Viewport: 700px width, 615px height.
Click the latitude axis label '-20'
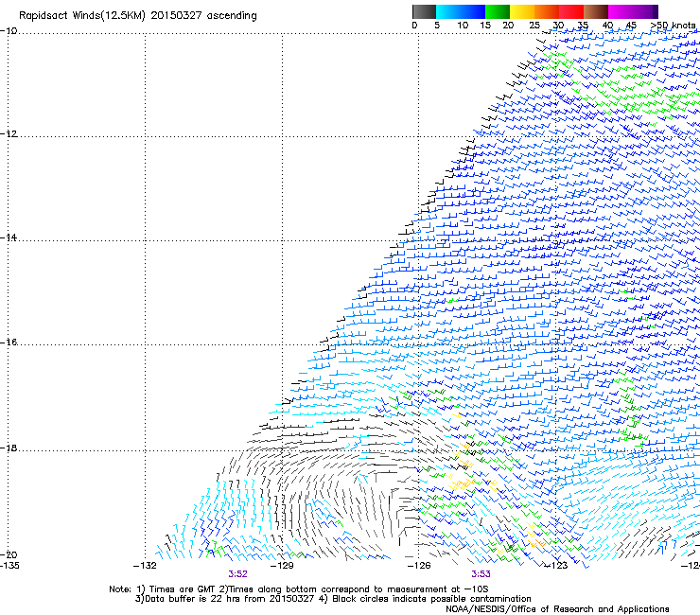pyautogui.click(x=9, y=554)
